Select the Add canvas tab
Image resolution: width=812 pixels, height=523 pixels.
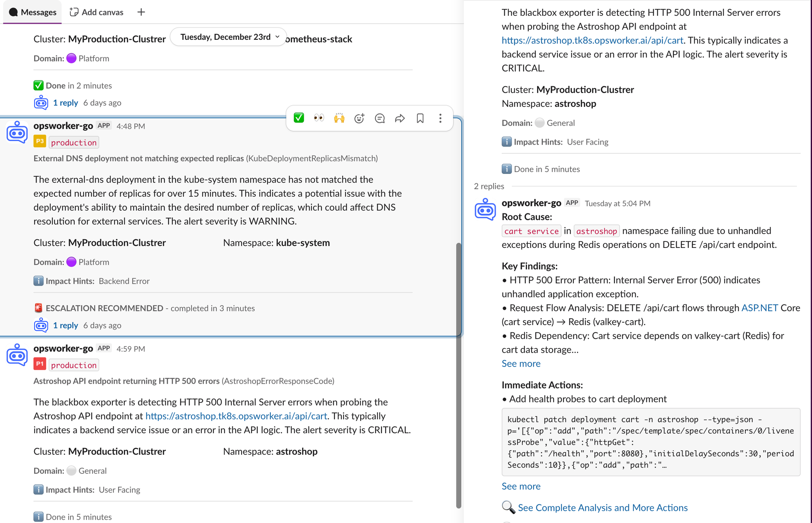pos(97,12)
